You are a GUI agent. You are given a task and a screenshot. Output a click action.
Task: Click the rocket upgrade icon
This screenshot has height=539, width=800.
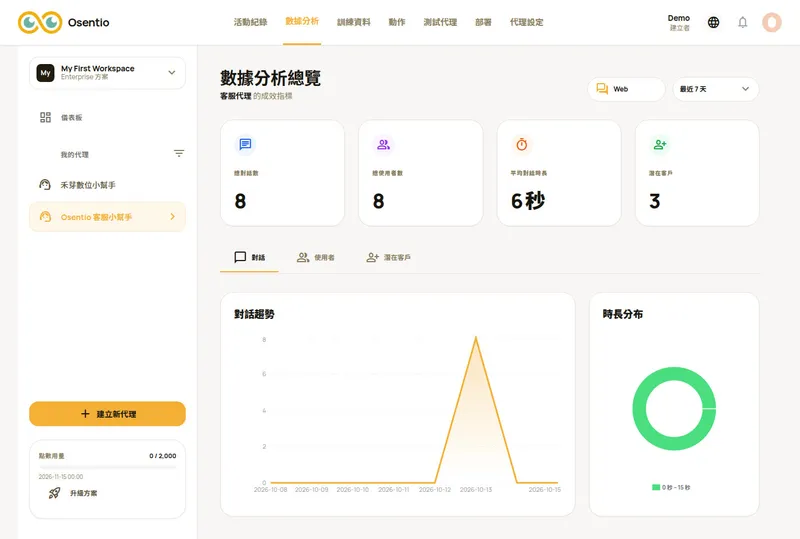[x=54, y=493]
